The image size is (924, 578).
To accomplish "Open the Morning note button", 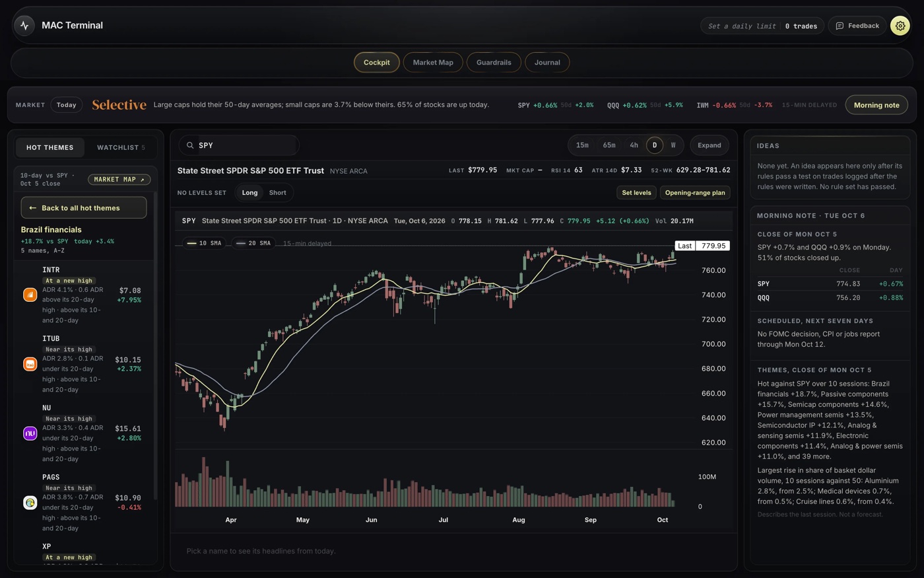I will point(876,105).
